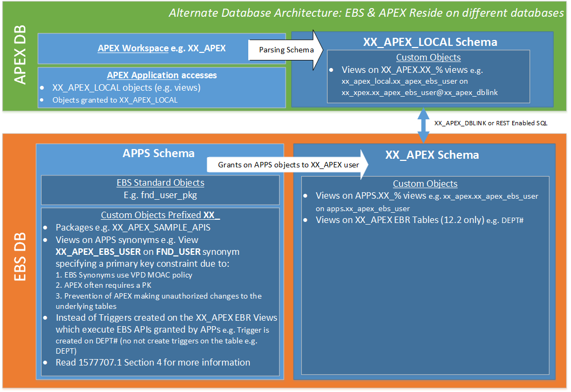Click Custom Objects Prefixed XX_ heading

pyautogui.click(x=160, y=215)
